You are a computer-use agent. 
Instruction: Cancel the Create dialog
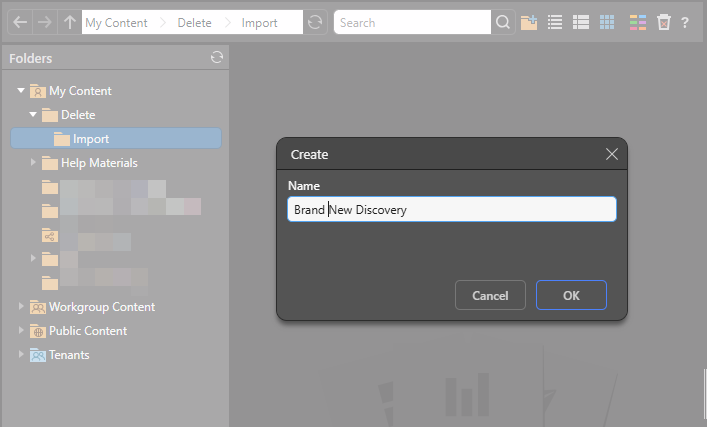pos(490,295)
